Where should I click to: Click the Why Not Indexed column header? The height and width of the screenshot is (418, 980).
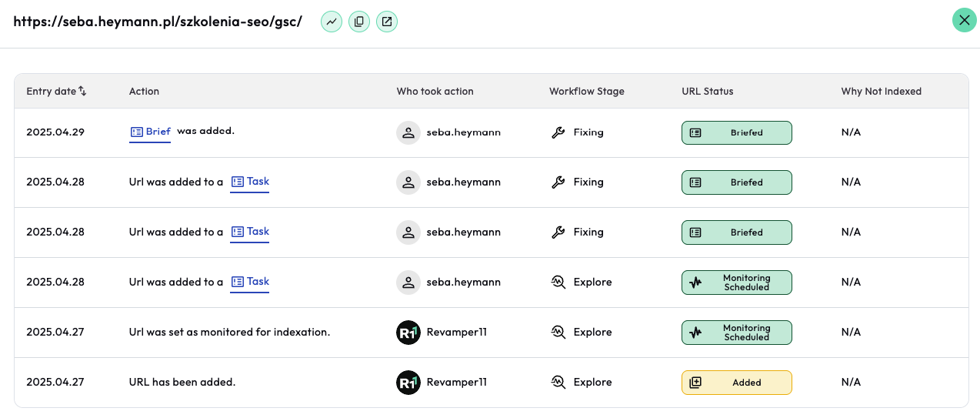pos(881,92)
